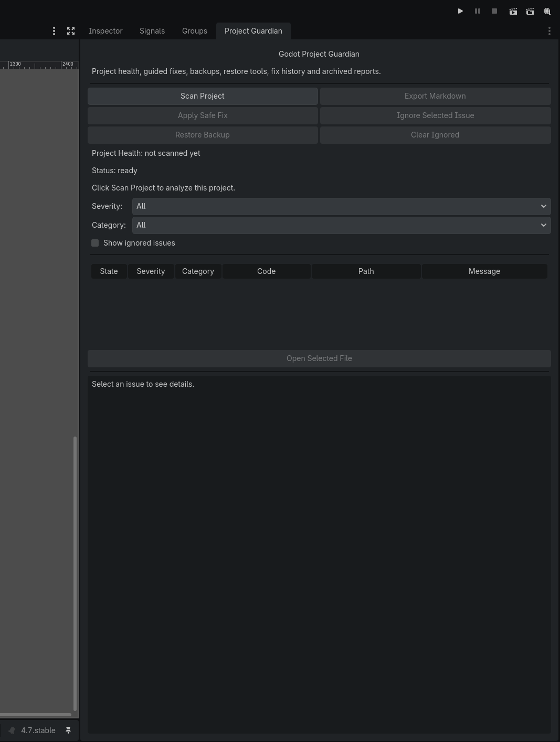Image resolution: width=560 pixels, height=742 pixels.
Task: Click the Restore Backup button
Action: [x=203, y=135]
